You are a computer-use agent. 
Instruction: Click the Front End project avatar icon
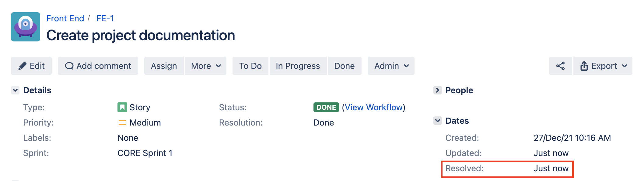26,27
